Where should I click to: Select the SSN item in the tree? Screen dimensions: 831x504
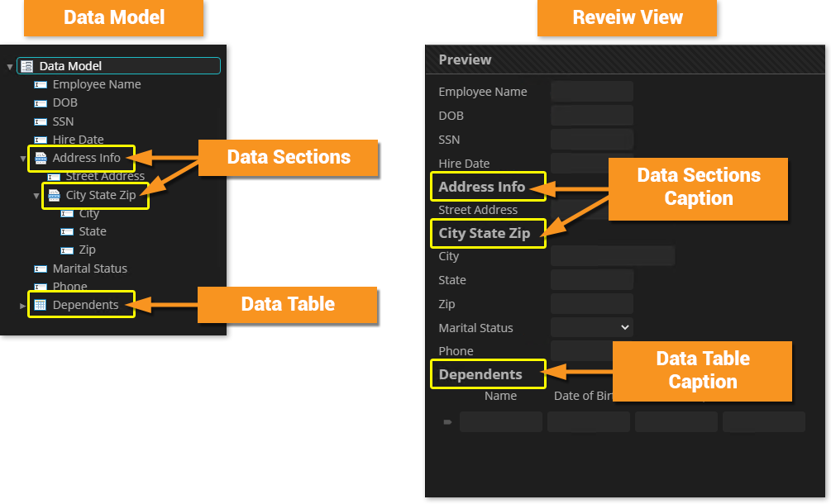point(63,121)
